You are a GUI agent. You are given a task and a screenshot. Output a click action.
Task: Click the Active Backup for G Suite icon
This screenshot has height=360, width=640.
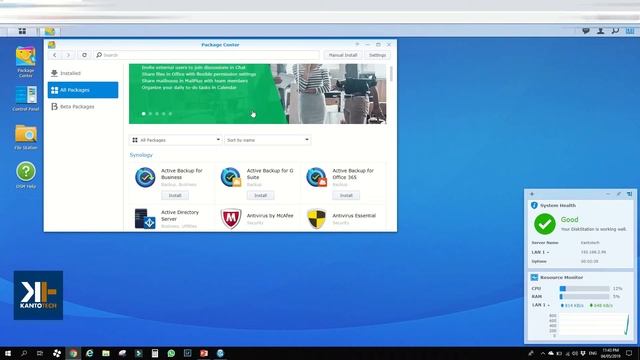[231, 177]
